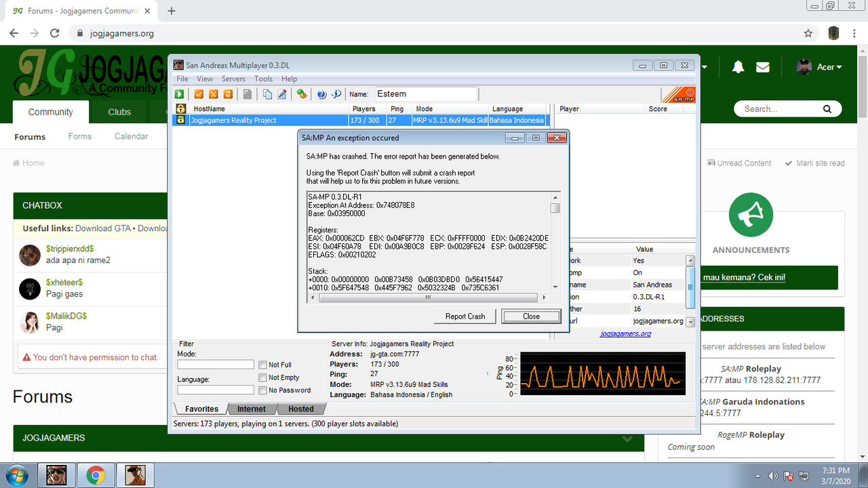Viewport: 868px width, 488px height.
Task: Click server rules list scroll-down arrow
Action: click(690, 322)
